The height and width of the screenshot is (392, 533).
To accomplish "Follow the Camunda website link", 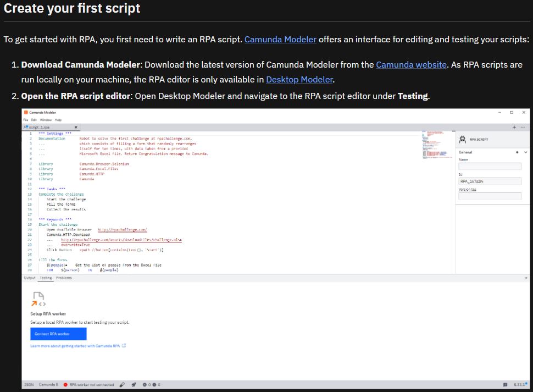I will point(411,64).
